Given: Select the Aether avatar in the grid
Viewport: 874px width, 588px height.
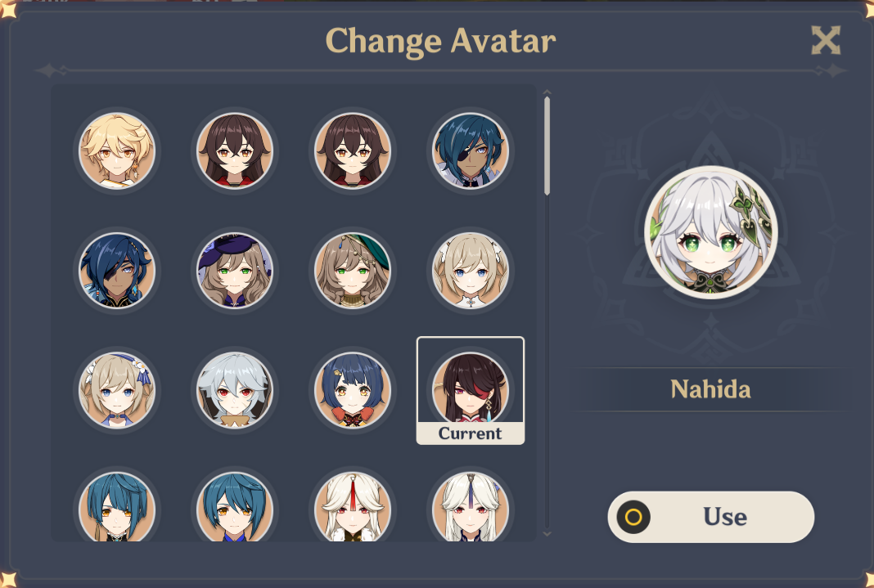Looking at the screenshot, I should pyautogui.click(x=117, y=151).
